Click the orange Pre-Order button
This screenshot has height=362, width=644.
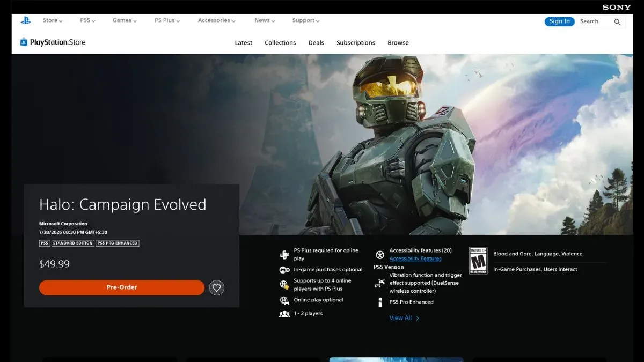[x=122, y=287]
